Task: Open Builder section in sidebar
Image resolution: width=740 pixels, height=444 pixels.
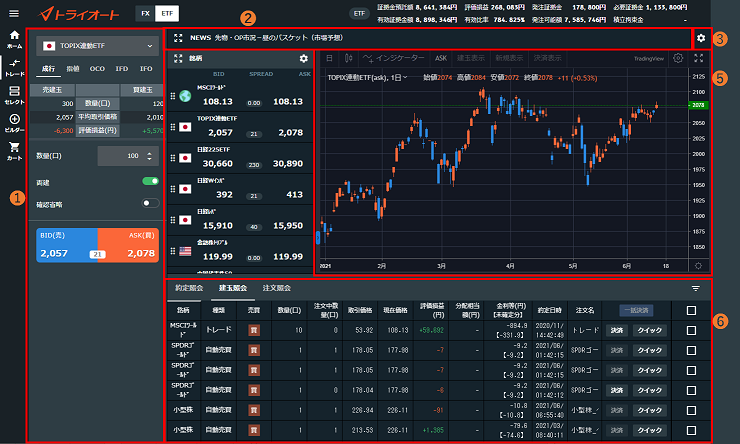Action: click(14, 123)
